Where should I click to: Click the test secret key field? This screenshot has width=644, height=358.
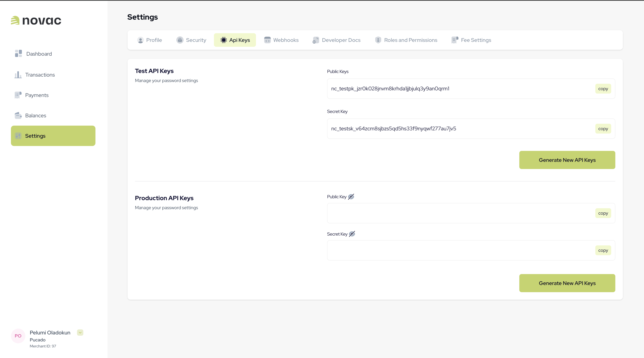point(471,129)
